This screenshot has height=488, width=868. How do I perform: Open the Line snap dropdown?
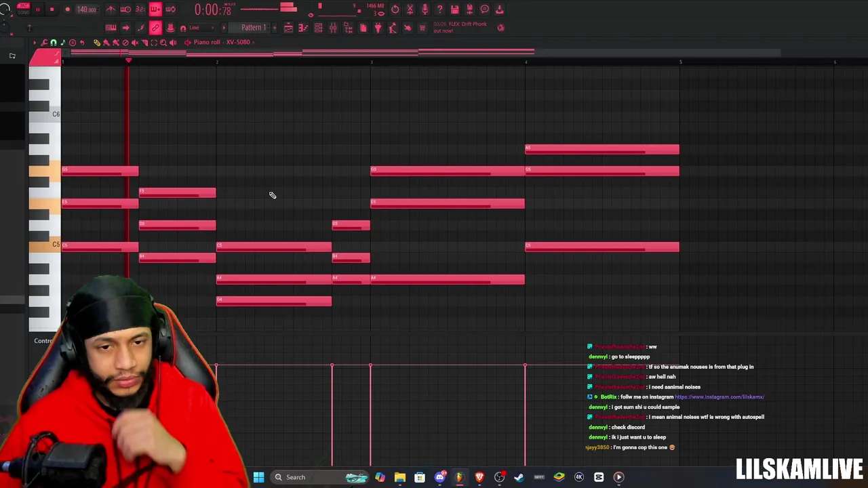pos(201,28)
